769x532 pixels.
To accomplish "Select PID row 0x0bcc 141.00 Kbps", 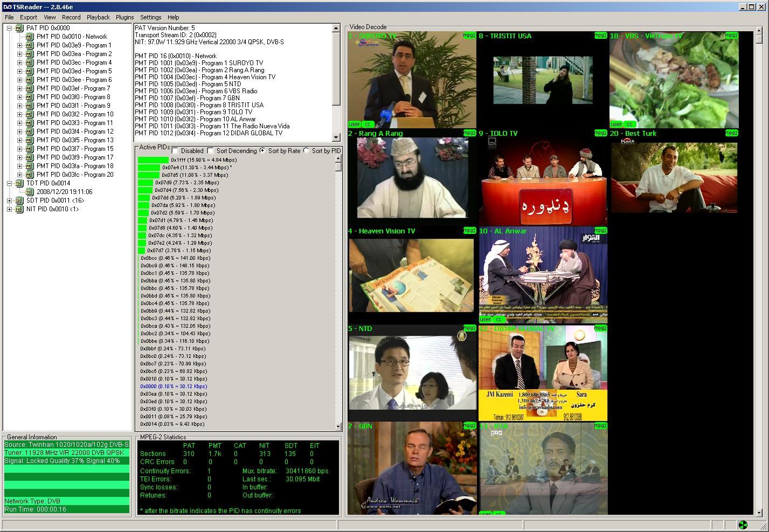I will [175, 258].
